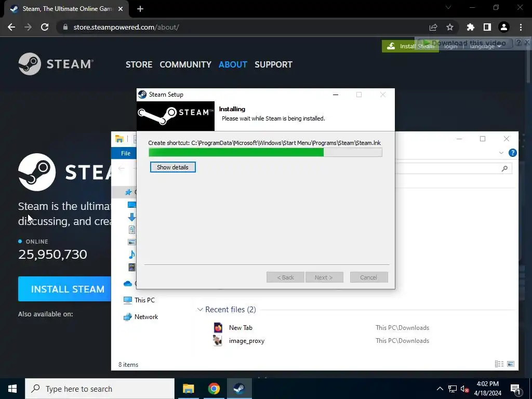The width and height of the screenshot is (532, 399).
Task: Click the Music note icon in the sidebar
Action: pos(132,254)
